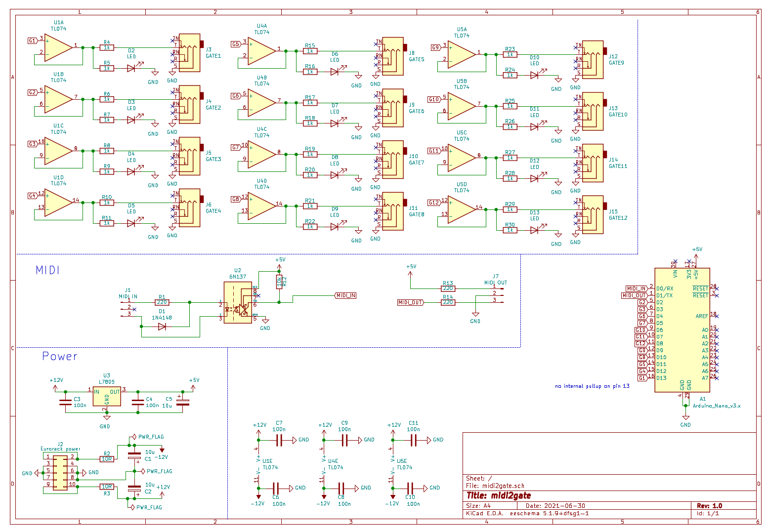Click the C5 10u polarized capacitor
This screenshot has width=766, height=532.
click(x=183, y=401)
